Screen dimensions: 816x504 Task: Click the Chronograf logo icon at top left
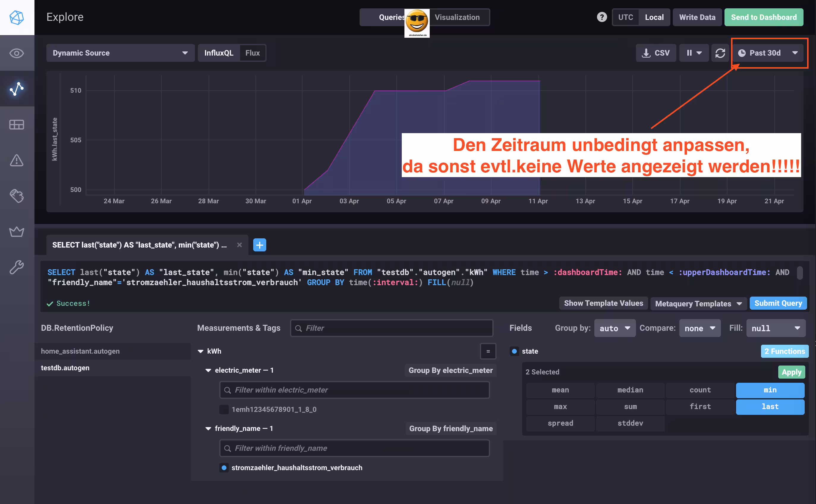coord(17,17)
